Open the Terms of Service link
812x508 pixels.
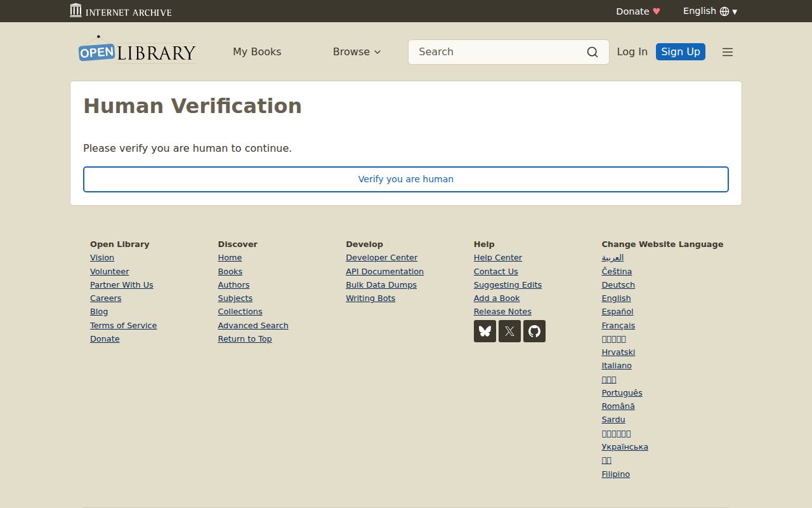124,326
